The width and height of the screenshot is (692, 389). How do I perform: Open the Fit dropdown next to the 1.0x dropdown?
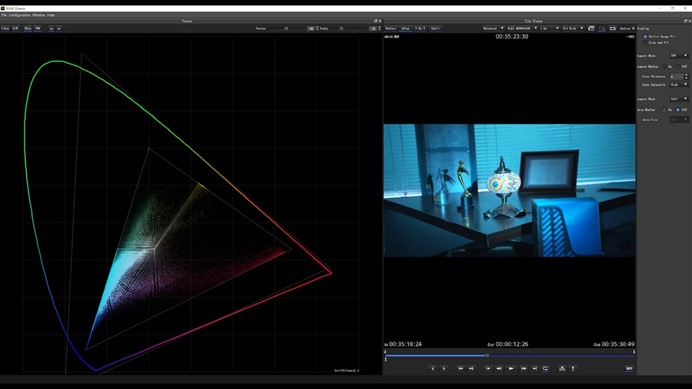573,28
